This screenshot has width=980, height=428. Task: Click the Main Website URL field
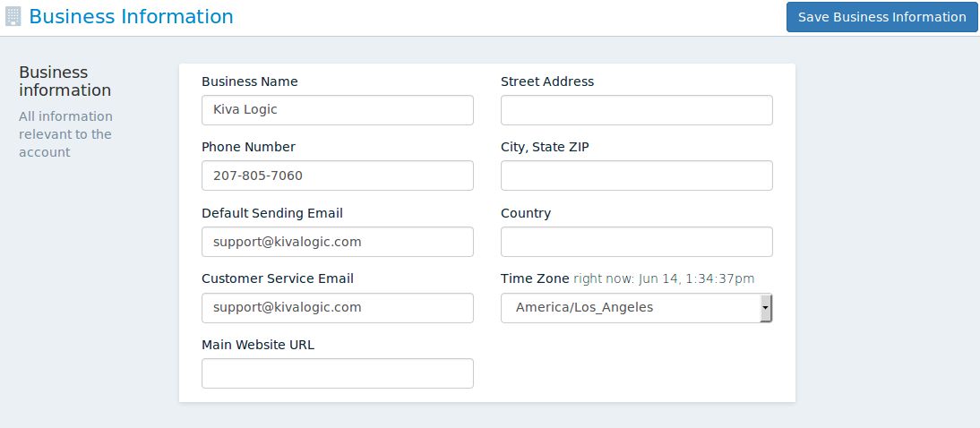point(338,373)
